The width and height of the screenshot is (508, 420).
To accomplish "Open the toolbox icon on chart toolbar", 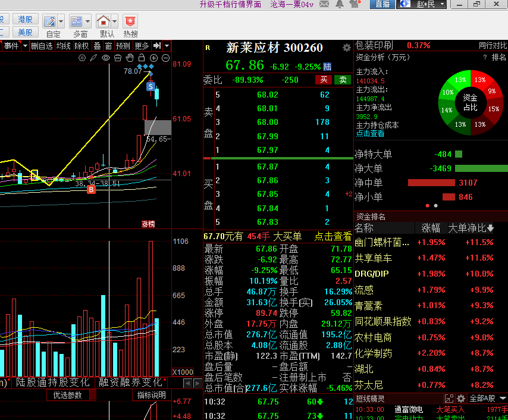I will pos(118,58).
